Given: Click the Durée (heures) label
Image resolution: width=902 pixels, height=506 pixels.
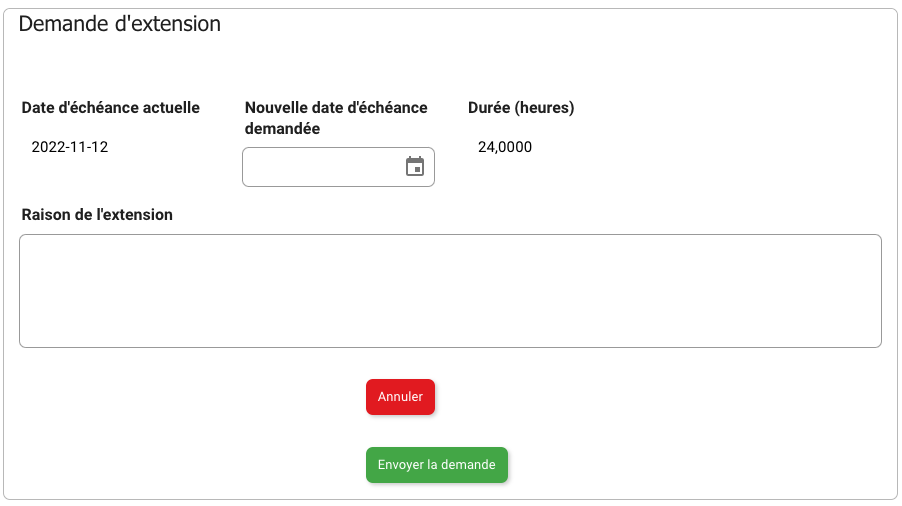Looking at the screenshot, I should (521, 108).
